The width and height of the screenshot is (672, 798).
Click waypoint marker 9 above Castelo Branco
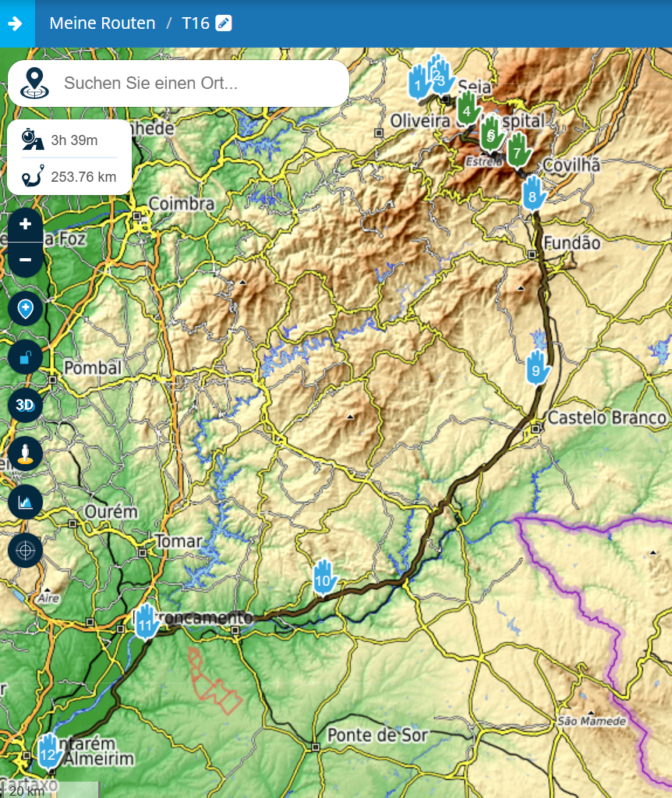coord(537,367)
